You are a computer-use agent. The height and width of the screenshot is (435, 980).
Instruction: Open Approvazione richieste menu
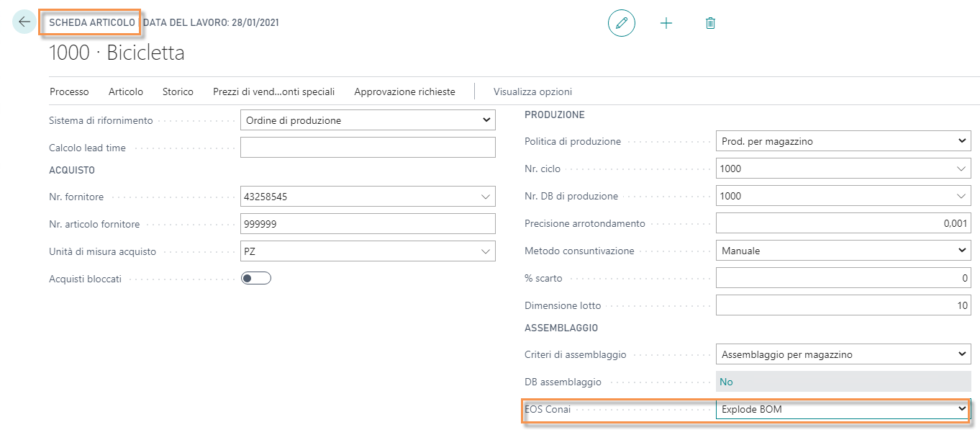(x=404, y=91)
